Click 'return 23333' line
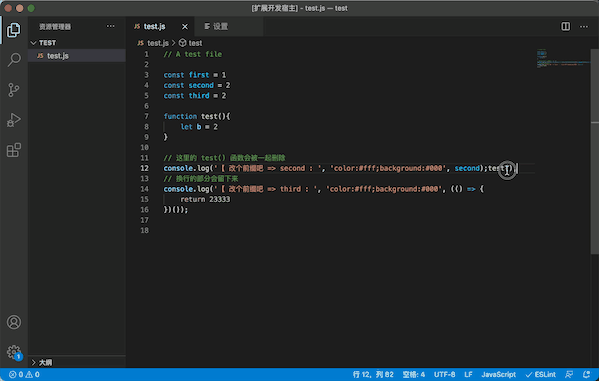599x381 pixels. tap(205, 199)
